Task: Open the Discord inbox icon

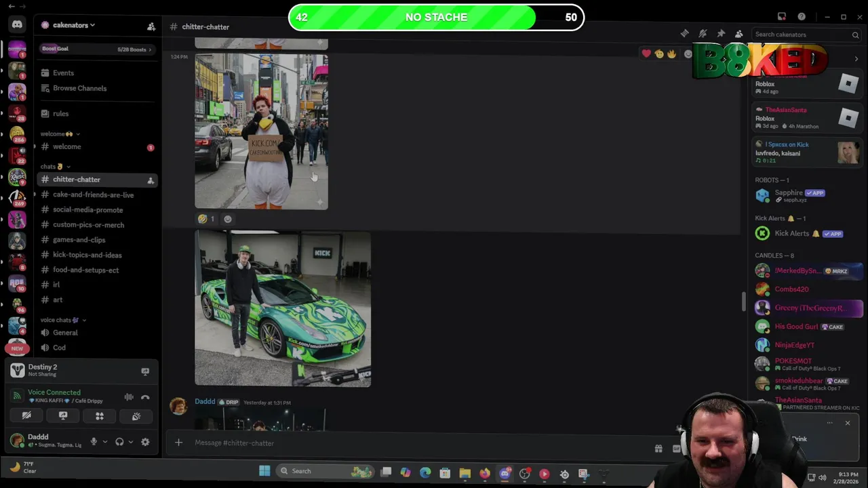Action: click(x=782, y=17)
